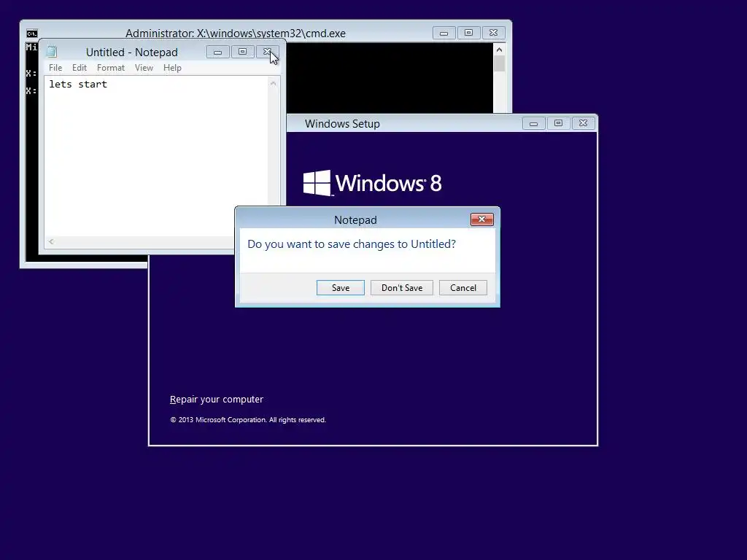Close the Untitled - Notepad window
Screen dimensions: 747x560
pyautogui.click(x=267, y=52)
